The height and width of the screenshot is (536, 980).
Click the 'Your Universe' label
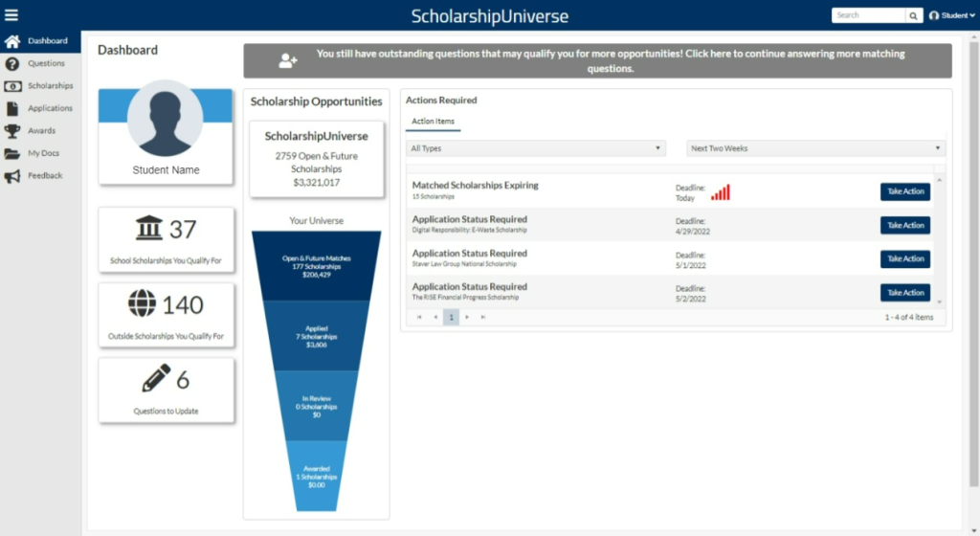(316, 220)
